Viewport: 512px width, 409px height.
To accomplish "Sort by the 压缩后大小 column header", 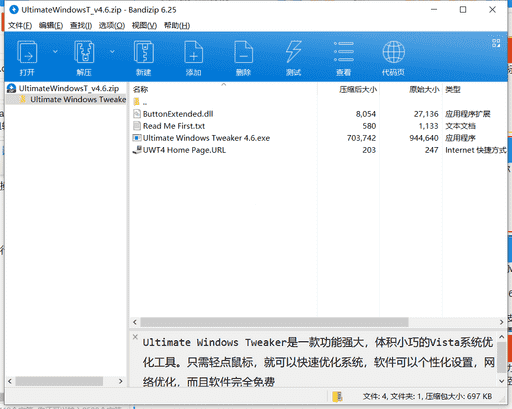I will 358,89.
